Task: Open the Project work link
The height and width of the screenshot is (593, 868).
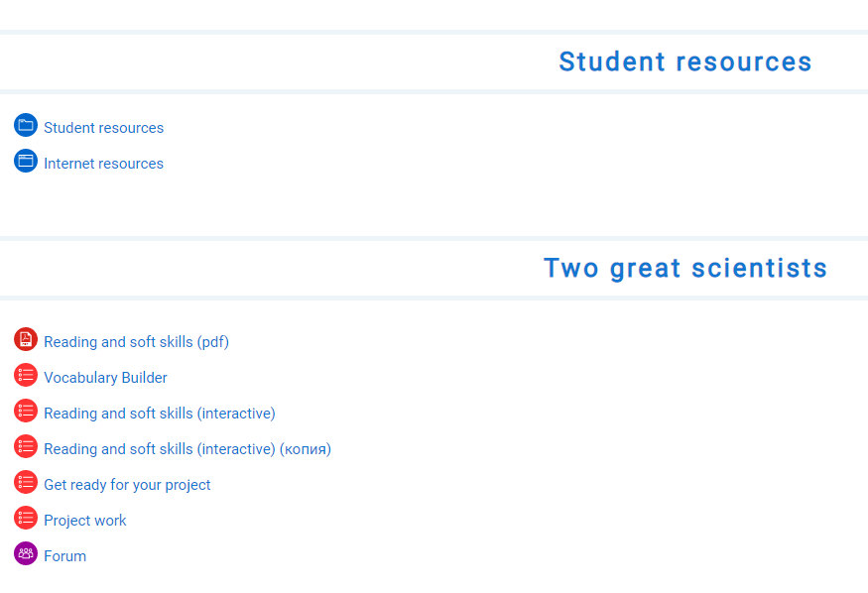Action: [85, 521]
